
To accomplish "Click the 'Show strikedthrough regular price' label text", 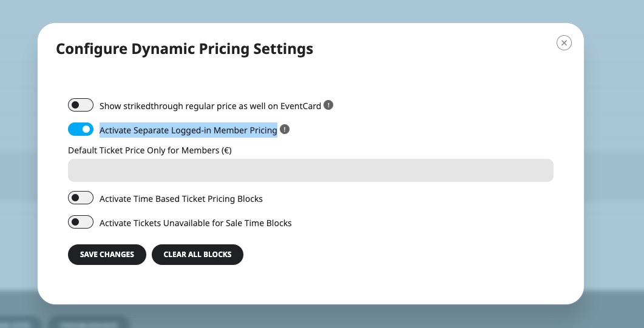I will [x=210, y=106].
